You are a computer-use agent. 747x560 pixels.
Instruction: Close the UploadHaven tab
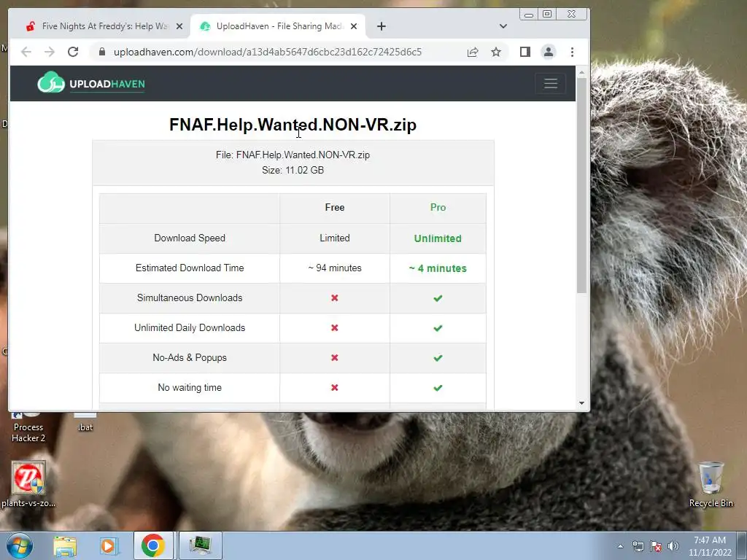354,26
